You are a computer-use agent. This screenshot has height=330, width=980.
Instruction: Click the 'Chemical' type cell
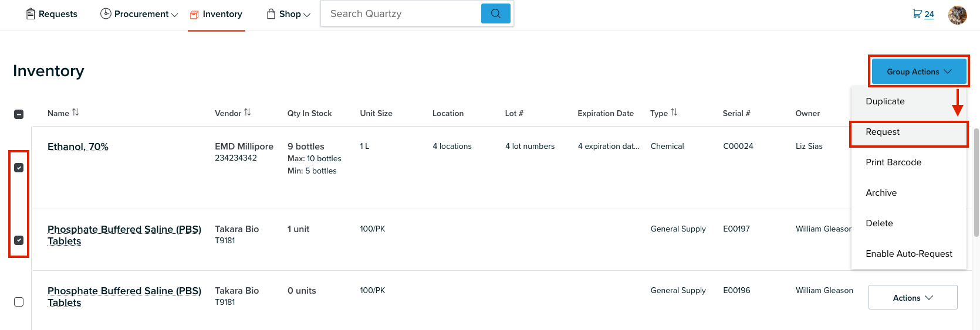click(667, 147)
